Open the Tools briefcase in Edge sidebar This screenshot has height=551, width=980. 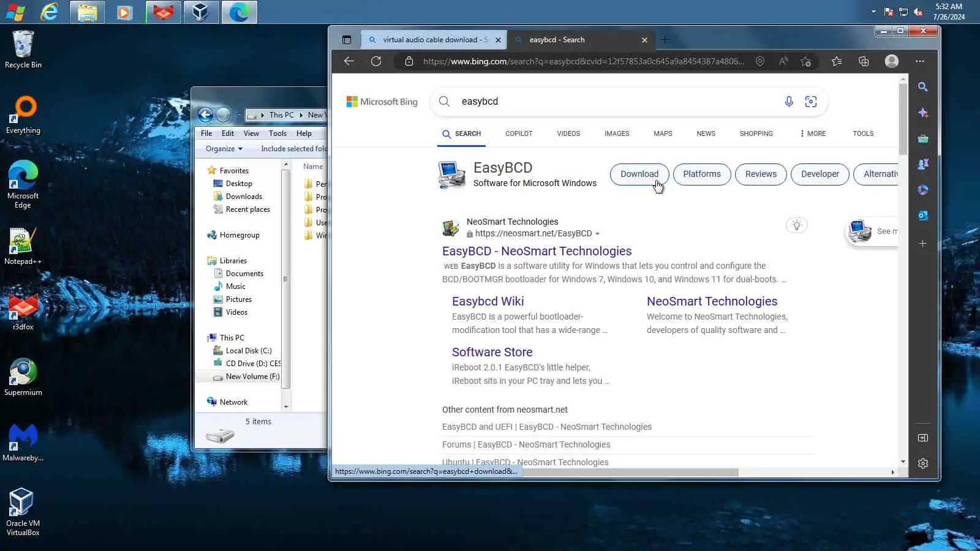coord(923,138)
